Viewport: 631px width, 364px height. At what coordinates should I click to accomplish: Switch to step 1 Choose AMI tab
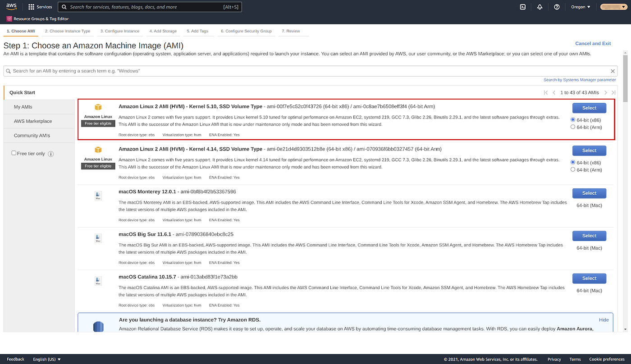click(21, 31)
